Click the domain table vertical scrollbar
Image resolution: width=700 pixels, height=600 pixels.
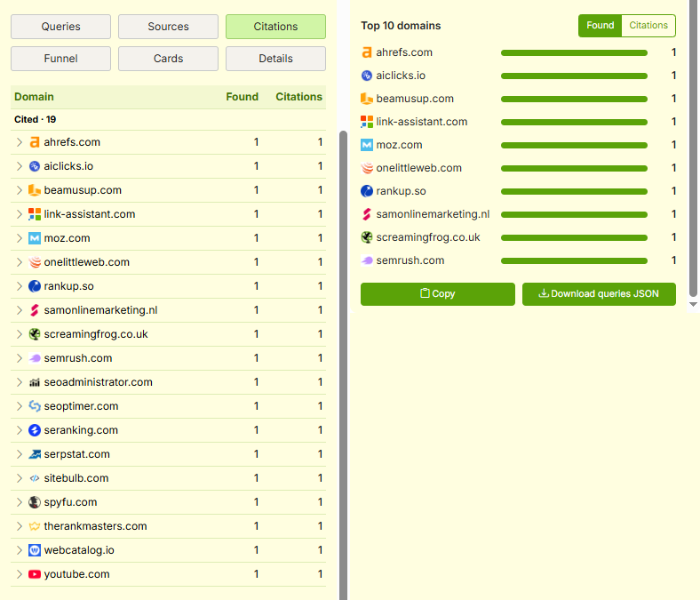[343, 364]
